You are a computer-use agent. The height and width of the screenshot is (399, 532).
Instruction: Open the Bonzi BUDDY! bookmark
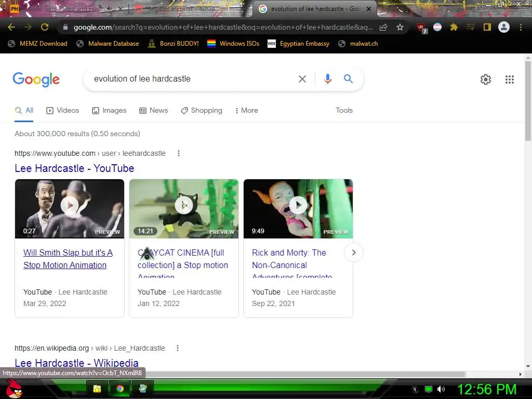pos(174,44)
